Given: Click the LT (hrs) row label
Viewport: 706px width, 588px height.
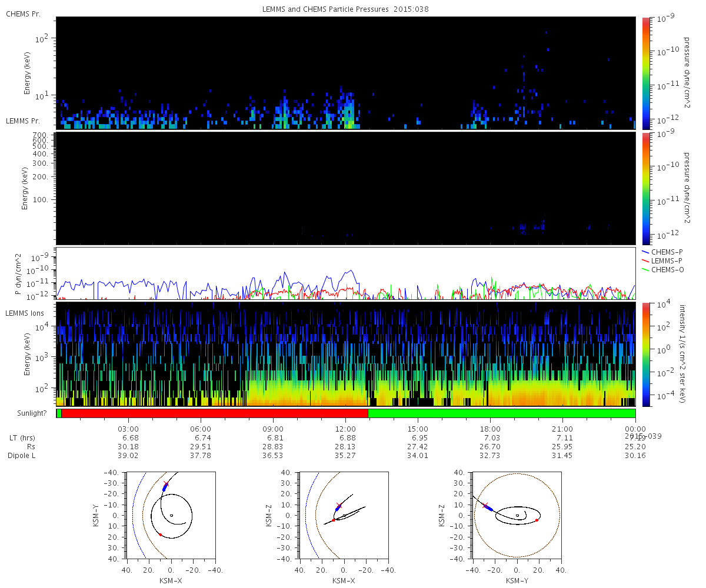Looking at the screenshot, I should (21, 437).
